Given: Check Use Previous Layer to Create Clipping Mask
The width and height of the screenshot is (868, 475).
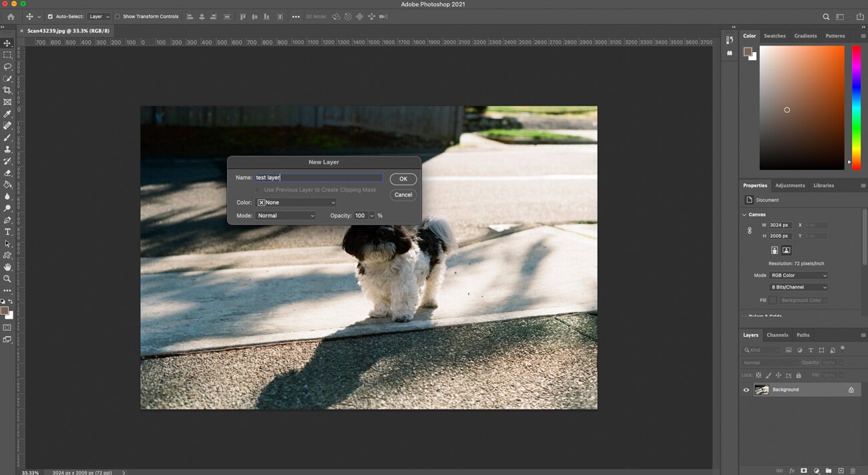Looking at the screenshot, I should coord(258,190).
